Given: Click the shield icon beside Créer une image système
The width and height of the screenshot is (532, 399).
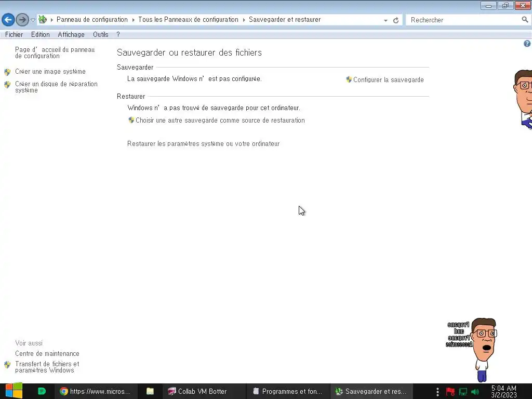Looking at the screenshot, I should tap(7, 72).
